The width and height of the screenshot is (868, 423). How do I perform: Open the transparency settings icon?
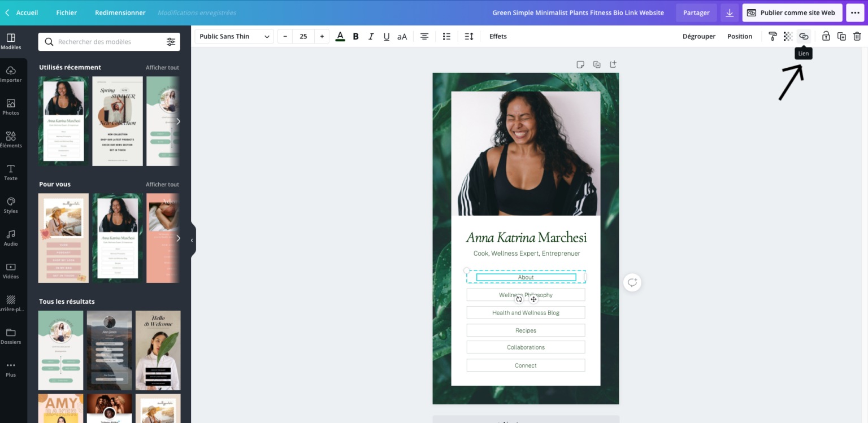(788, 36)
